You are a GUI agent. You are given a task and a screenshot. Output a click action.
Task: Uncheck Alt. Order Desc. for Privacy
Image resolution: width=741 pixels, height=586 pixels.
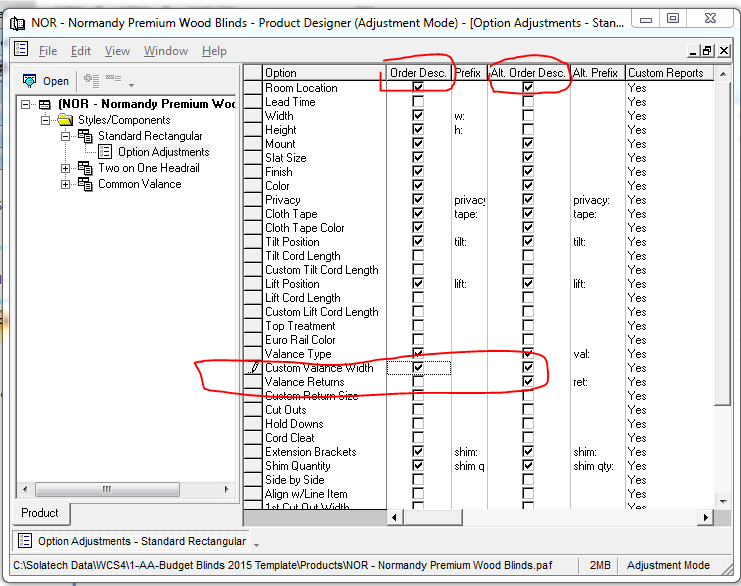tap(528, 199)
